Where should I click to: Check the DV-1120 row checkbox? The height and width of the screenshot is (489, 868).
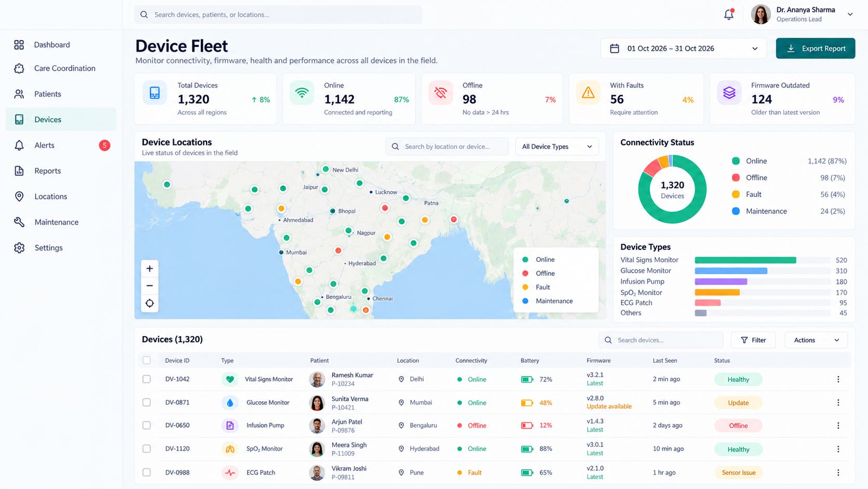tap(146, 449)
